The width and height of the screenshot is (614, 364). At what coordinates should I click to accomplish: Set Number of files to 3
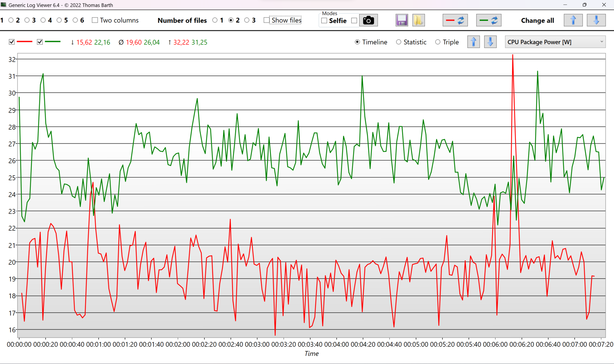(247, 20)
